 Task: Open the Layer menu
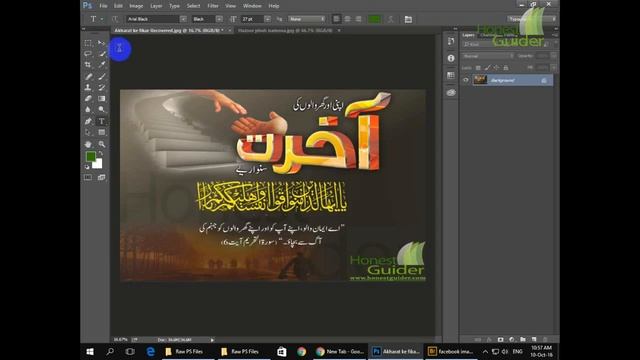[x=156, y=6]
